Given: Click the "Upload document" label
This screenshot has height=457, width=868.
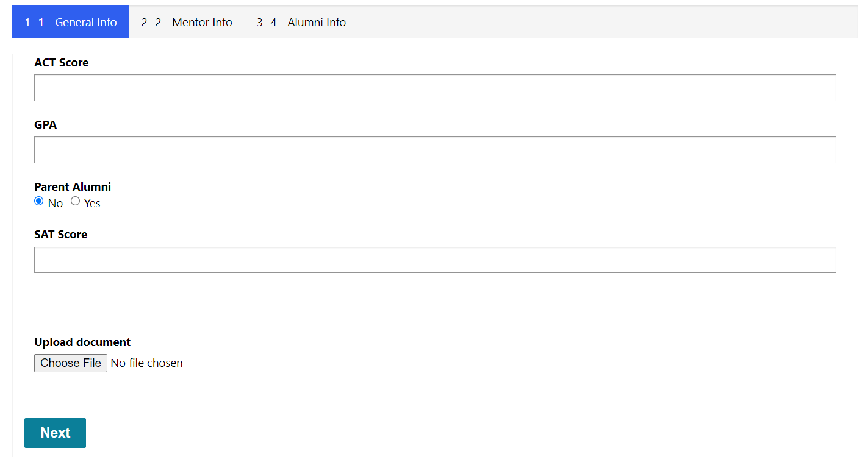Looking at the screenshot, I should [x=82, y=342].
